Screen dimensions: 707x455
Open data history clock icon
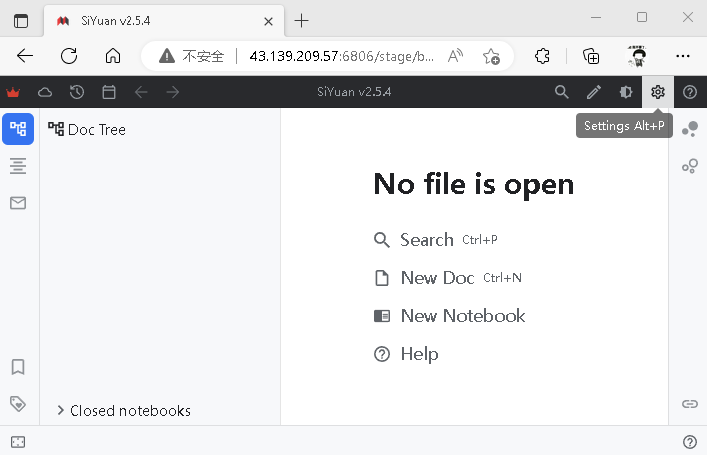point(77,92)
